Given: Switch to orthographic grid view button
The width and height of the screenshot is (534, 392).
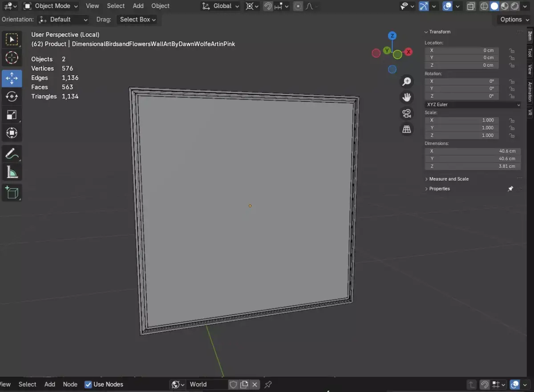Looking at the screenshot, I should [x=407, y=129].
